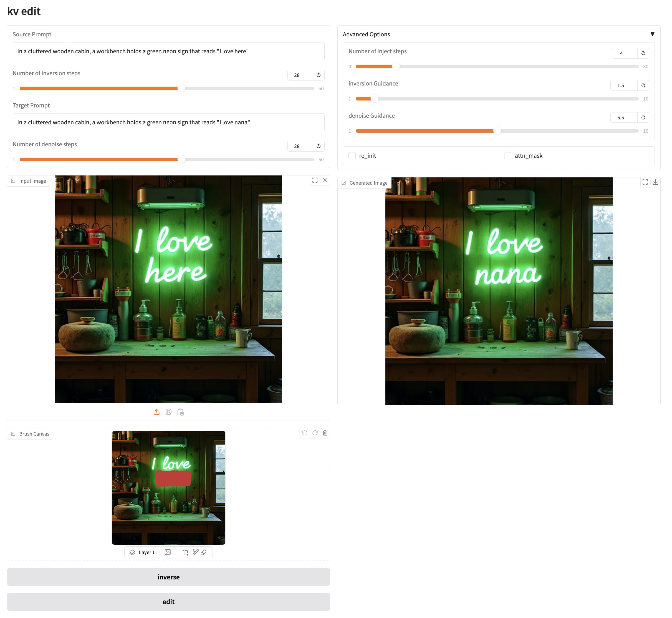Click the upload icon under Input Image
672x618 pixels.
point(156,412)
